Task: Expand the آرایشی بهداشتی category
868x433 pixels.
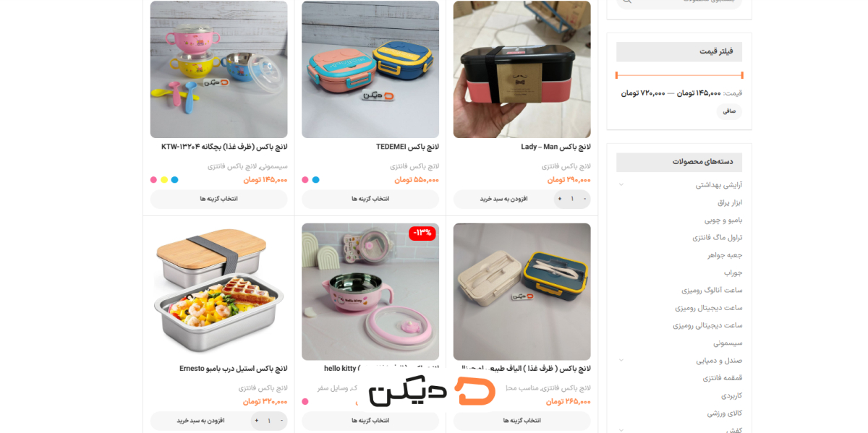Action: [621, 185]
